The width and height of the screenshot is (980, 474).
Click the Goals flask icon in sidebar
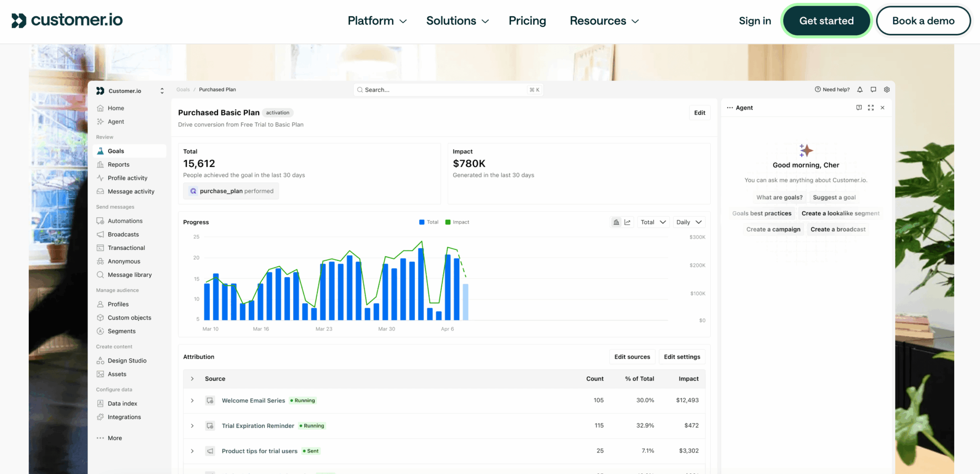(100, 151)
